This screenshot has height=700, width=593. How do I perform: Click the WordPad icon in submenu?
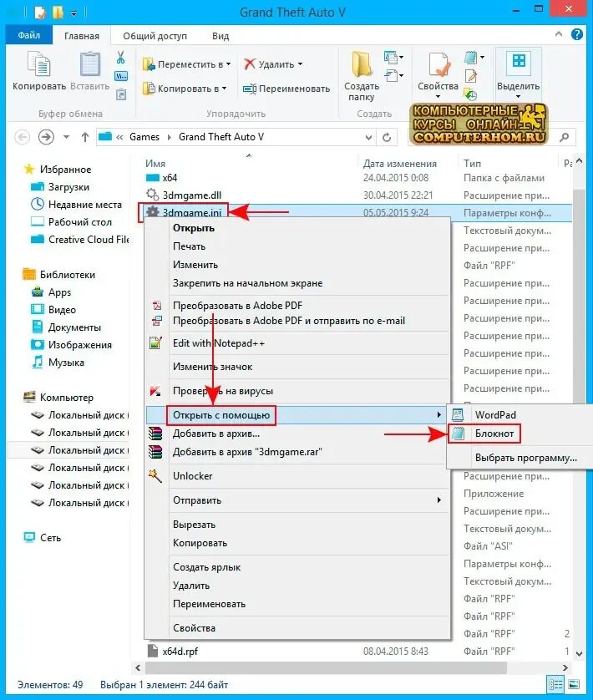coord(458,414)
